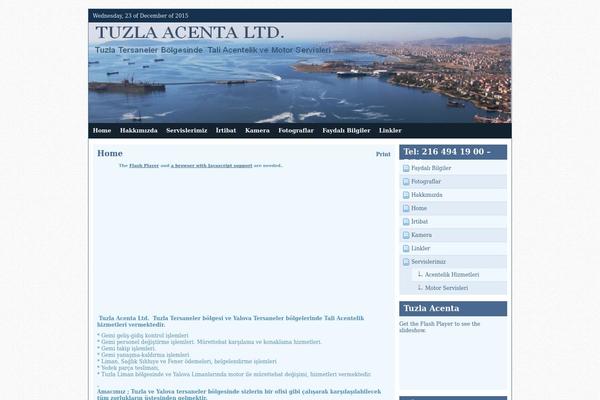Click the 'Home' page heading
The height and width of the screenshot is (400, 600).
coord(110,153)
